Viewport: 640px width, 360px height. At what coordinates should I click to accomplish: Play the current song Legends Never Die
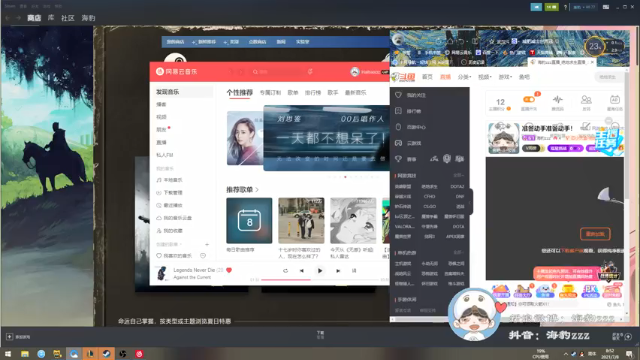pyautogui.click(x=320, y=271)
